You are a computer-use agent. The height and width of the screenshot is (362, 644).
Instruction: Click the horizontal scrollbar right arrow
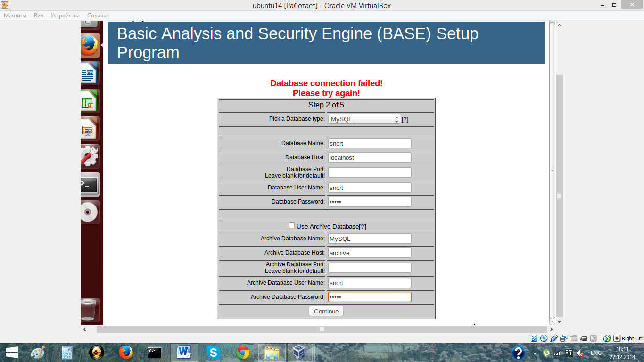pos(552,329)
